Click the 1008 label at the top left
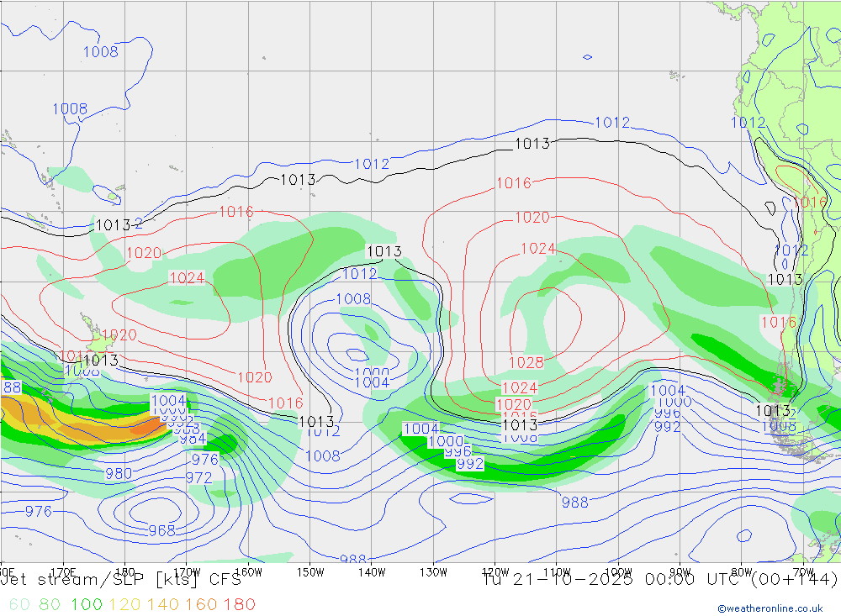Viewport: 841px width, 616px height. pyautogui.click(x=101, y=52)
